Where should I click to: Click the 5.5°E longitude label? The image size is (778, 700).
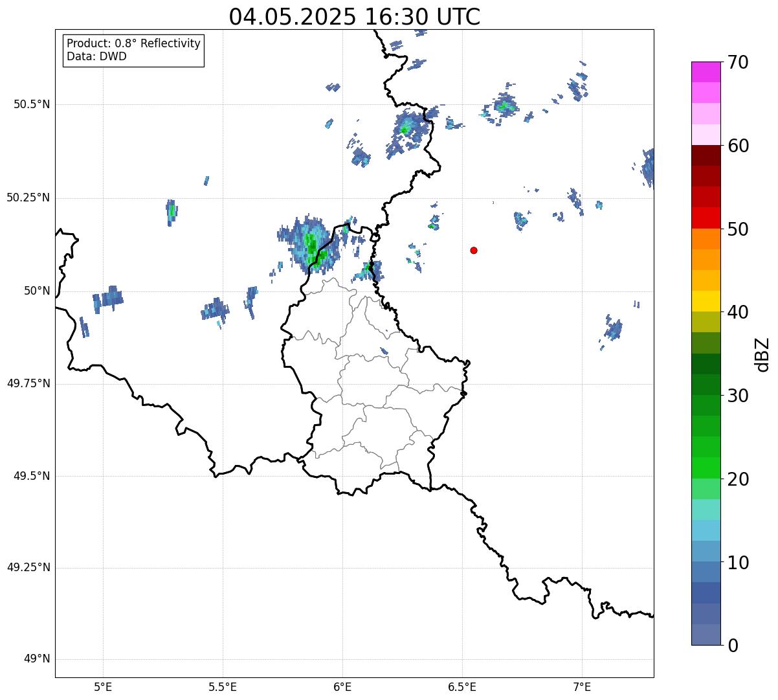(223, 687)
